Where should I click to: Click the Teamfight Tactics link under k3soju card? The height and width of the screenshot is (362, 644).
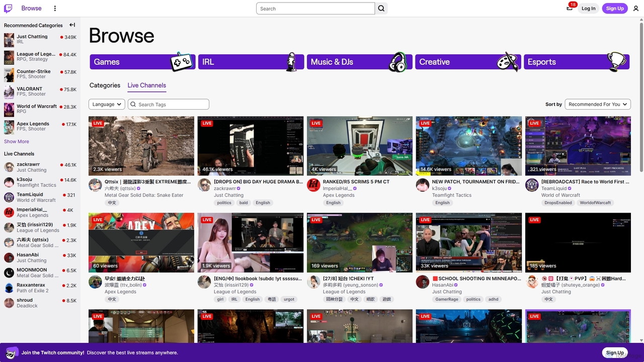pyautogui.click(x=452, y=195)
